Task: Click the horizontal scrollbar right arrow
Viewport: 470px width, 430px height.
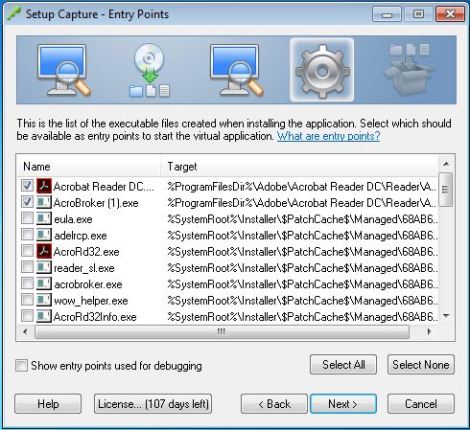Action: pos(429,332)
